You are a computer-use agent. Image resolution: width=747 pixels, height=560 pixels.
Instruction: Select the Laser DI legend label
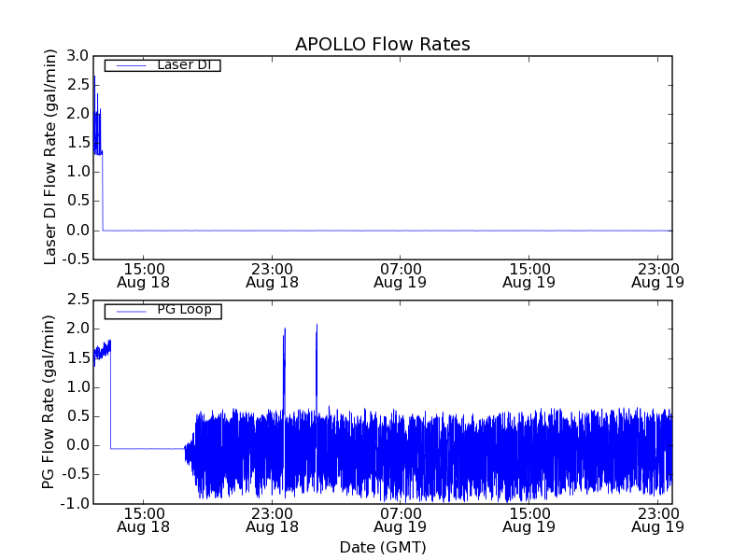(183, 65)
